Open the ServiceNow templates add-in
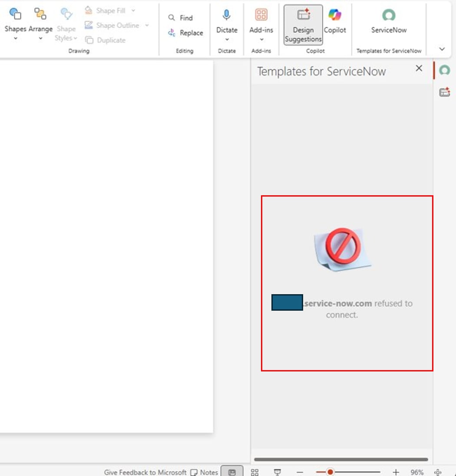The image size is (456, 476). pyautogui.click(x=389, y=22)
